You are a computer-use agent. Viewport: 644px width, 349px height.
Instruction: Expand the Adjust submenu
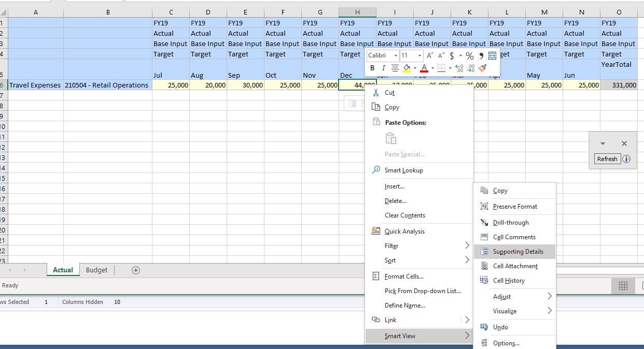click(514, 297)
